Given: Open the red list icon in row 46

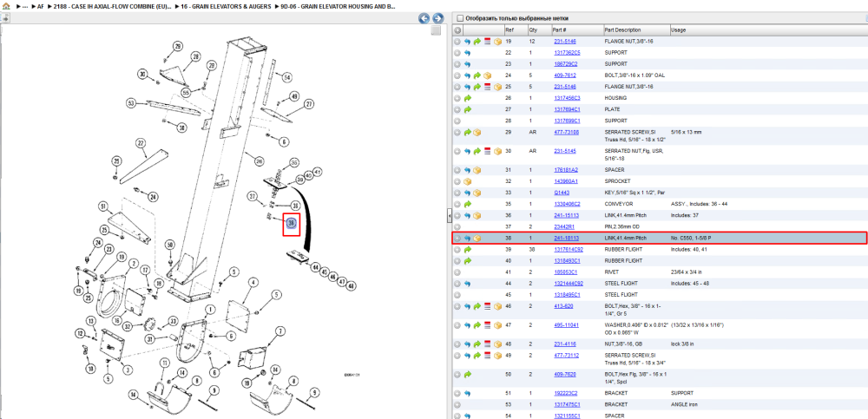Looking at the screenshot, I should [x=487, y=306].
